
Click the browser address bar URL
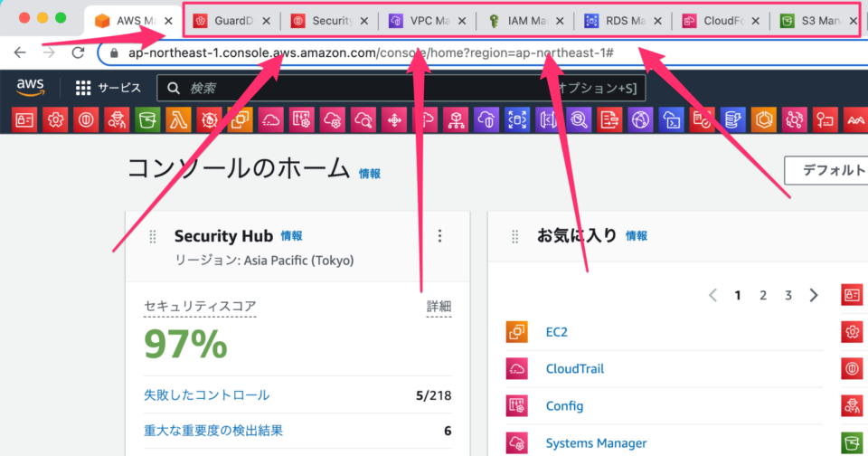pyautogui.click(x=371, y=52)
